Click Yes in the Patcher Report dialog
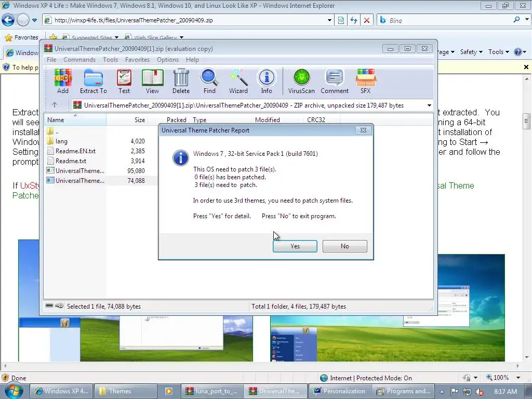Screen dimensions: 532x399 (295, 246)
